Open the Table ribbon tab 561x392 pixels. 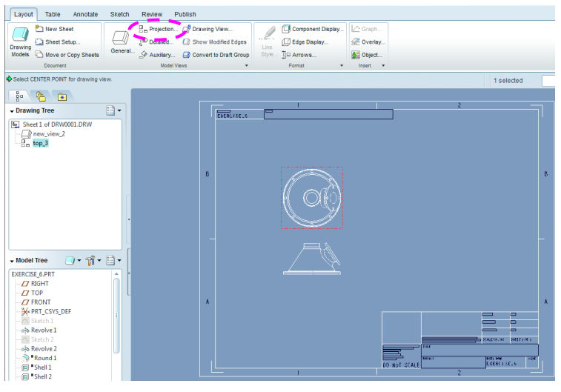click(x=53, y=14)
